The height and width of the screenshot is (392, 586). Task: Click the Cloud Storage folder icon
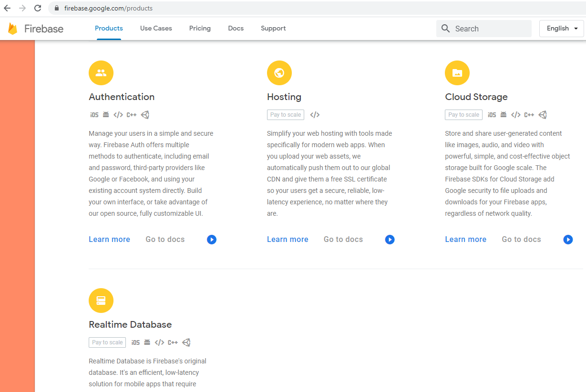(x=457, y=73)
